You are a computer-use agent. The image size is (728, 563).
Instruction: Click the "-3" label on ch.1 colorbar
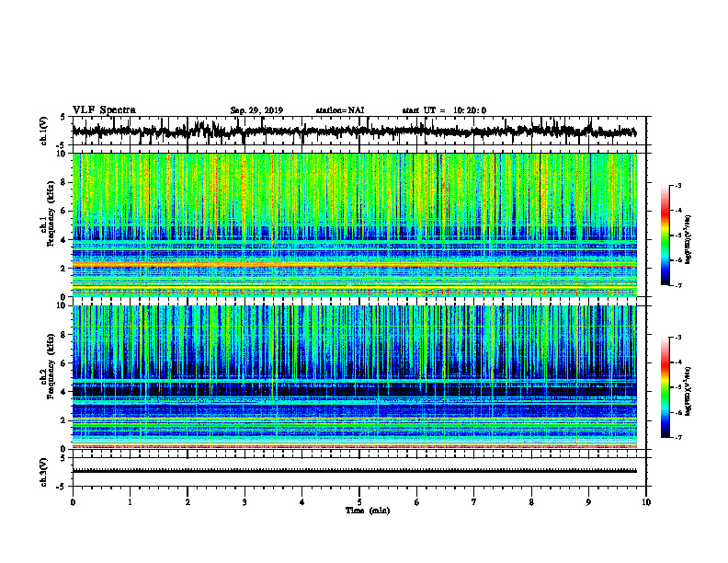pyautogui.click(x=678, y=185)
